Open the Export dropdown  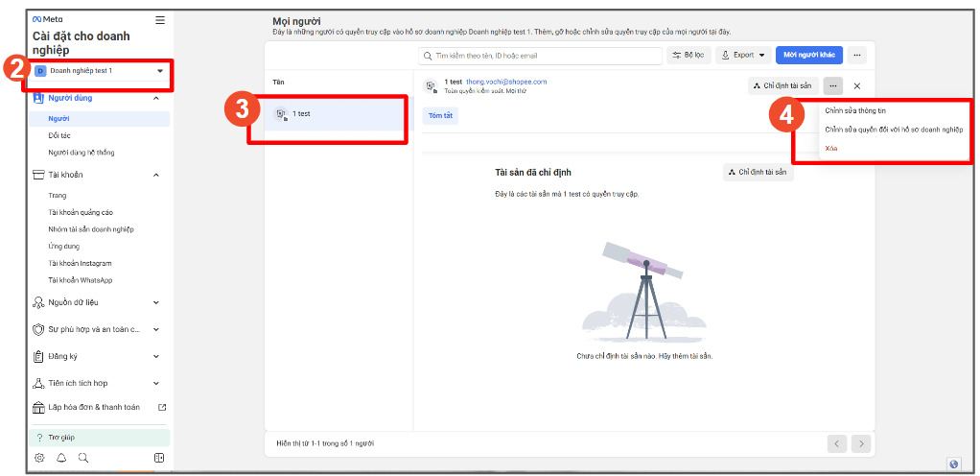click(742, 55)
